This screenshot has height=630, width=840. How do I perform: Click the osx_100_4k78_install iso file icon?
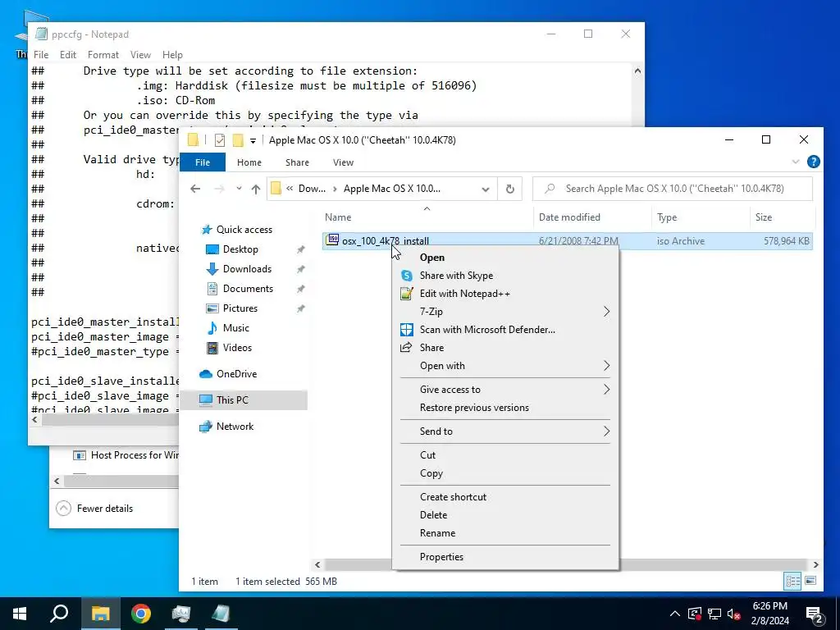pyautogui.click(x=333, y=240)
